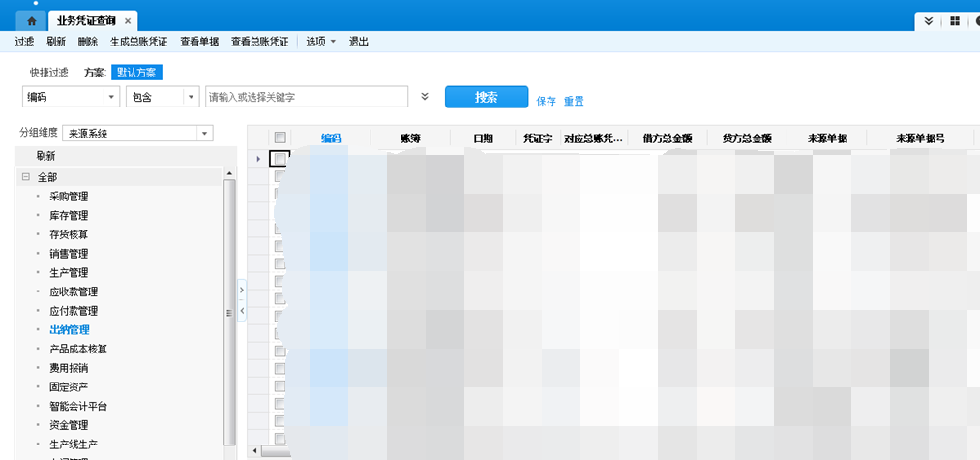Close the 业务凭证查询 tab
This screenshot has height=460, width=980.
point(129,20)
